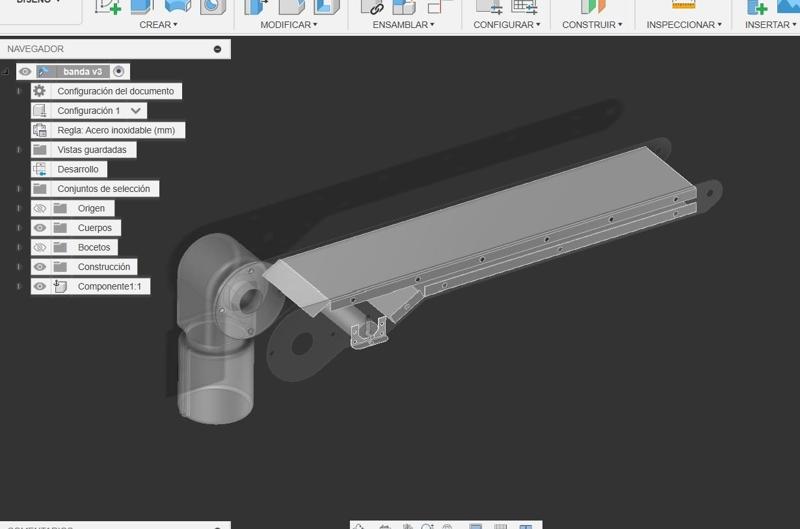Viewport: 800px width, 529px height.
Task: Select the Press Pull tool in MODIFICAR
Action: [x=257, y=7]
